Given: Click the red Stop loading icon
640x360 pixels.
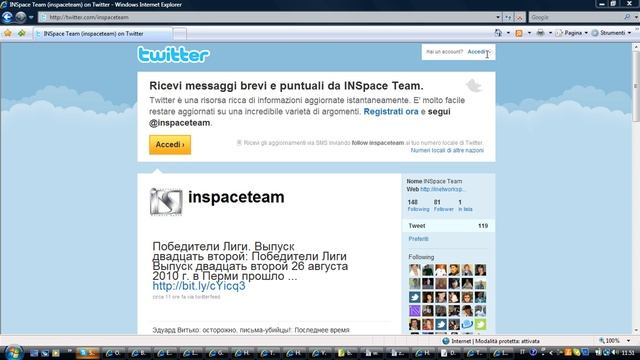Looking at the screenshot, I should click(x=519, y=18).
